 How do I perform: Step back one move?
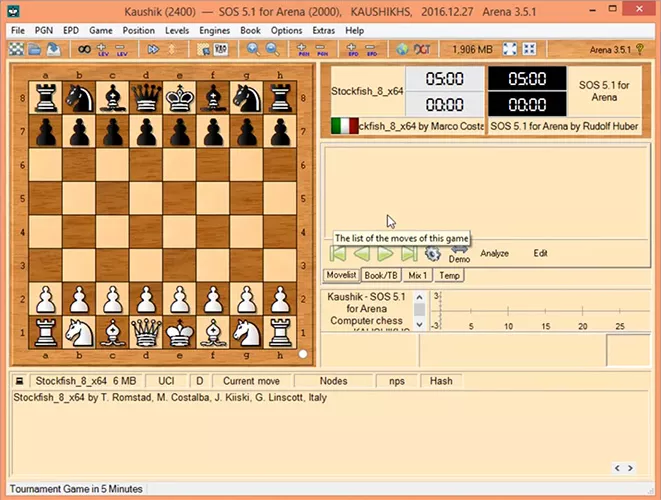point(362,253)
